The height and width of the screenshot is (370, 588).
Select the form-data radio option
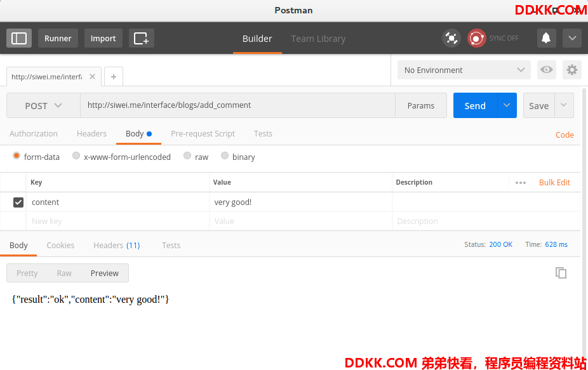pos(16,155)
